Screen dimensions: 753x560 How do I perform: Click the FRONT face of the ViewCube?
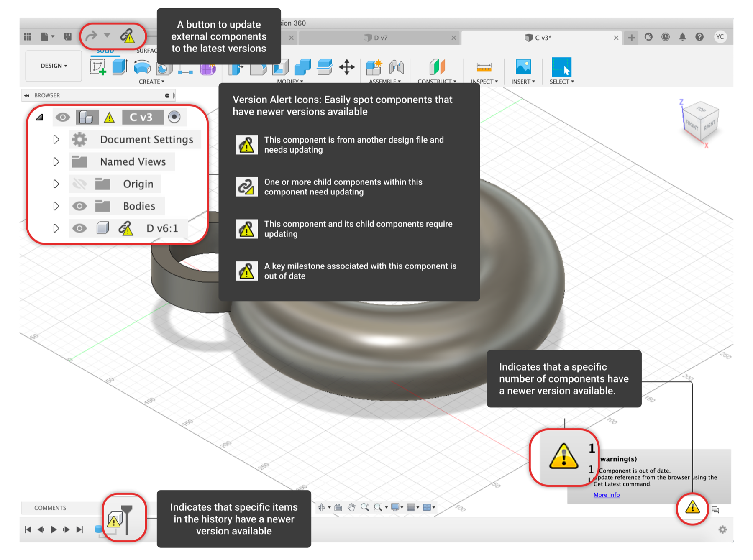pos(691,124)
